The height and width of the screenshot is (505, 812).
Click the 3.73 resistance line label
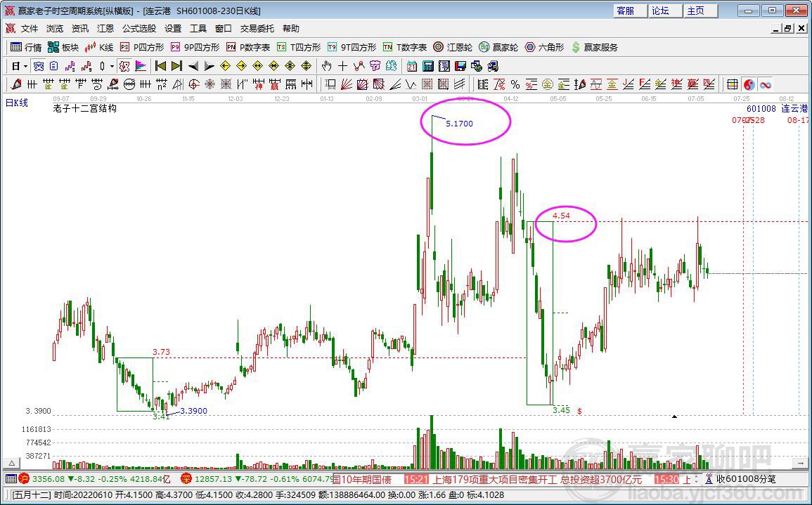coord(161,352)
